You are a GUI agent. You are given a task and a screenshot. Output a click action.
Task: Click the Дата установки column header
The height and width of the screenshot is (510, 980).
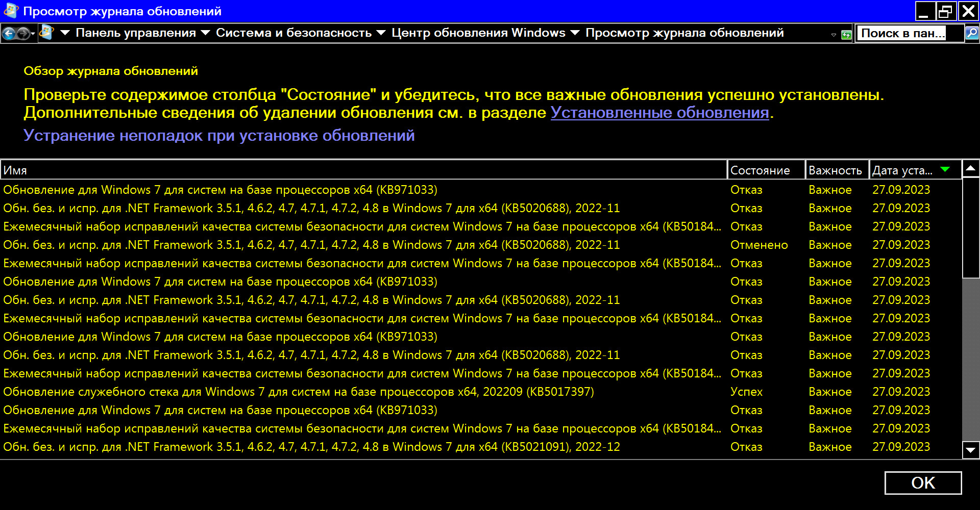point(915,170)
